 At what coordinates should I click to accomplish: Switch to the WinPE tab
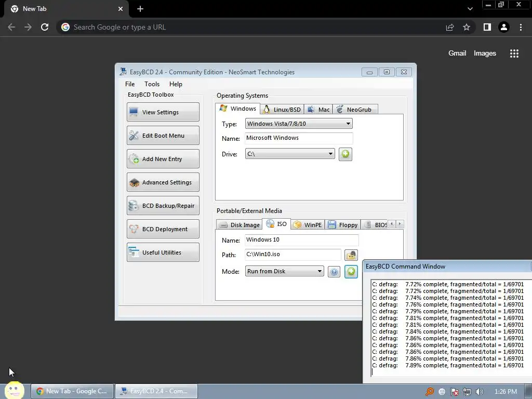click(308, 225)
